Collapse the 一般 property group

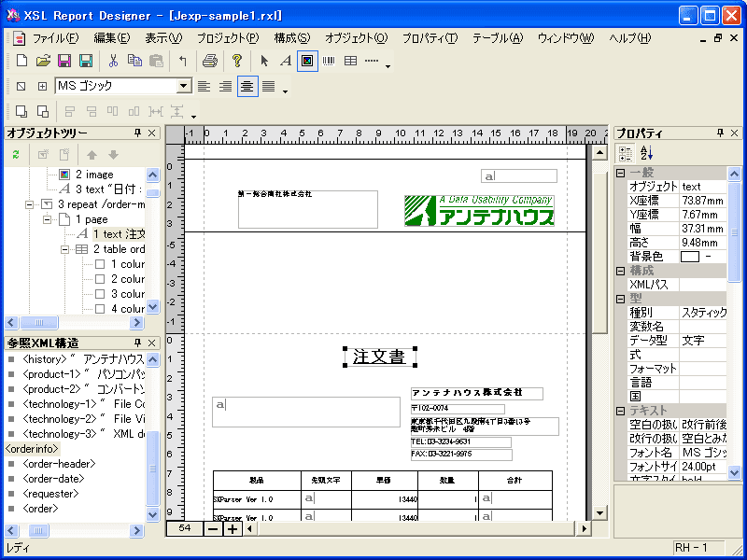point(621,173)
